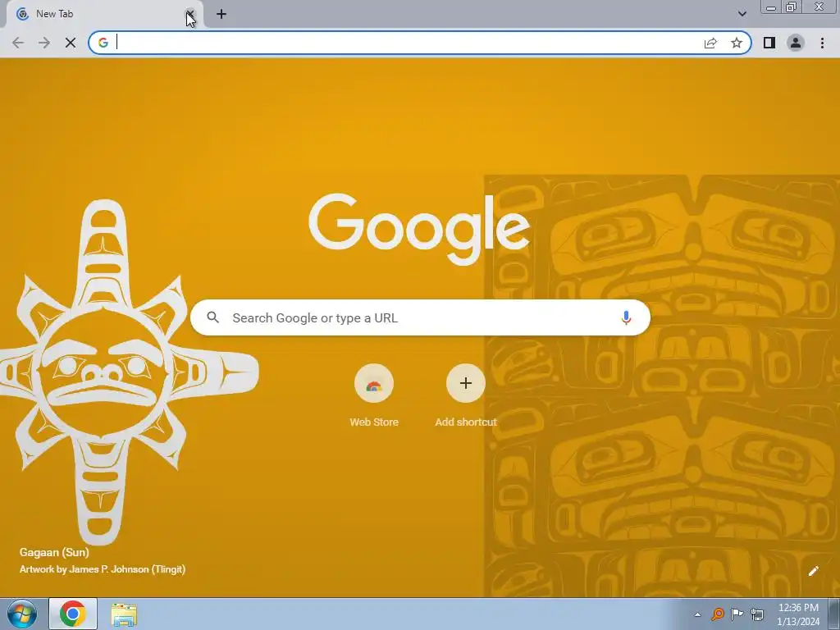Screen dimensions: 840x630
Task: Stop loading the page
Action: tap(71, 43)
